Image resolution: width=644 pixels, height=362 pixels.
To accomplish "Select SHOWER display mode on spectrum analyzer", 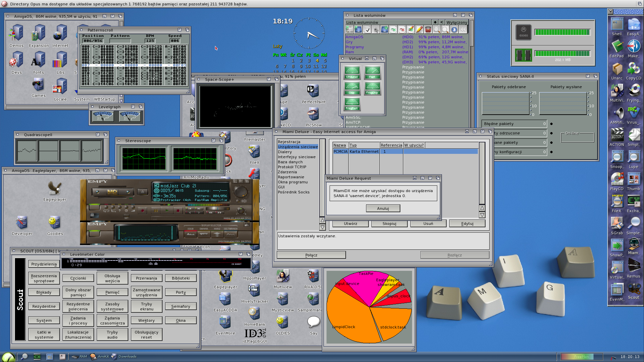I will tap(204, 234).
